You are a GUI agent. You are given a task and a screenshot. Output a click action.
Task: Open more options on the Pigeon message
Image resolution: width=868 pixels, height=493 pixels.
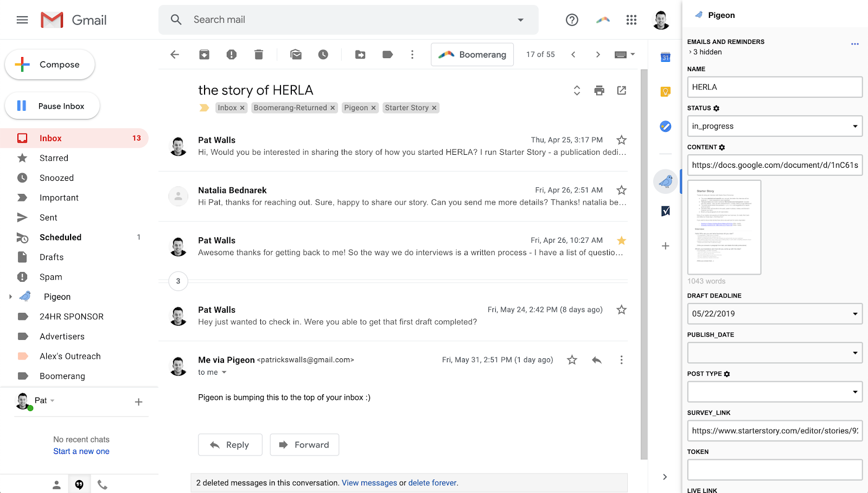tap(622, 360)
